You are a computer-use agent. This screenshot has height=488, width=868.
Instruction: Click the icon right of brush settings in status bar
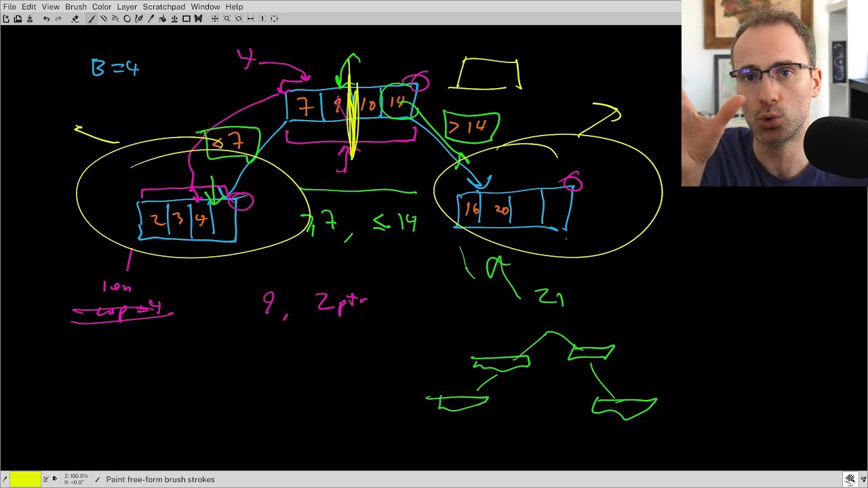tap(55, 479)
